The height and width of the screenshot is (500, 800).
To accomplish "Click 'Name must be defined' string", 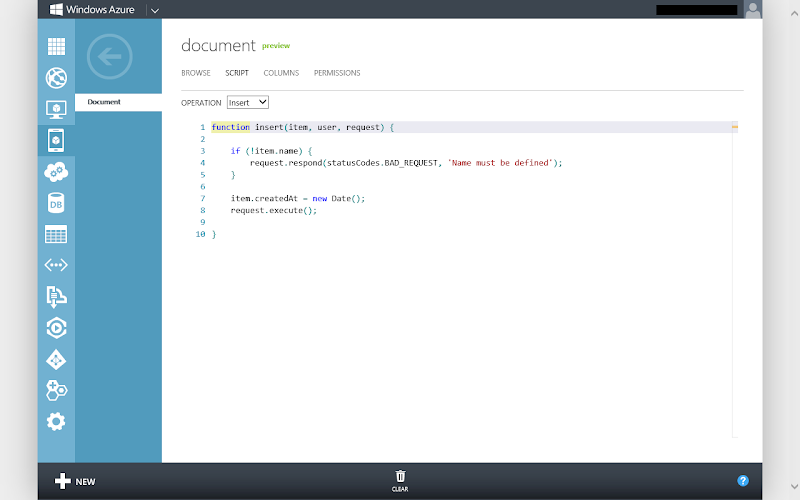I will (501, 163).
